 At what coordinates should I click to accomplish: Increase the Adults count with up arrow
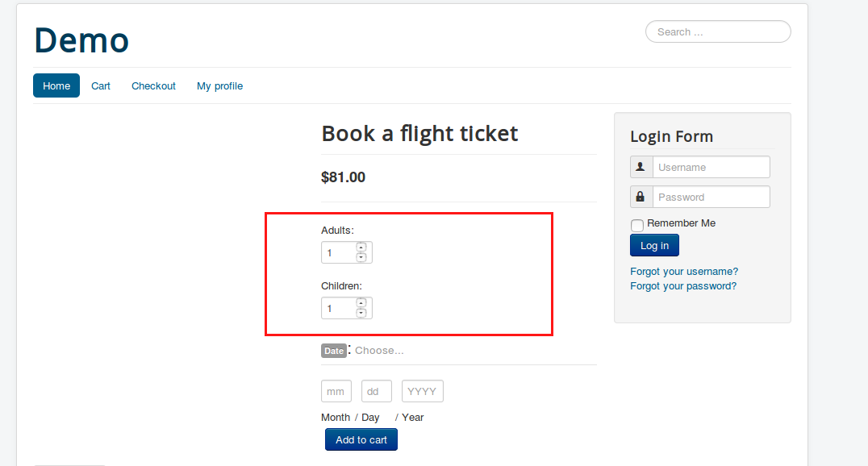[x=361, y=248]
